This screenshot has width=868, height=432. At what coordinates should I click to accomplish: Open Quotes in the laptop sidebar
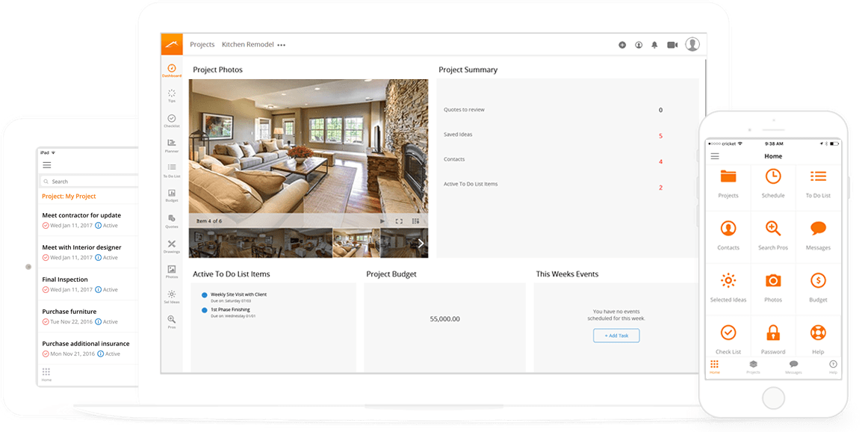point(172,221)
